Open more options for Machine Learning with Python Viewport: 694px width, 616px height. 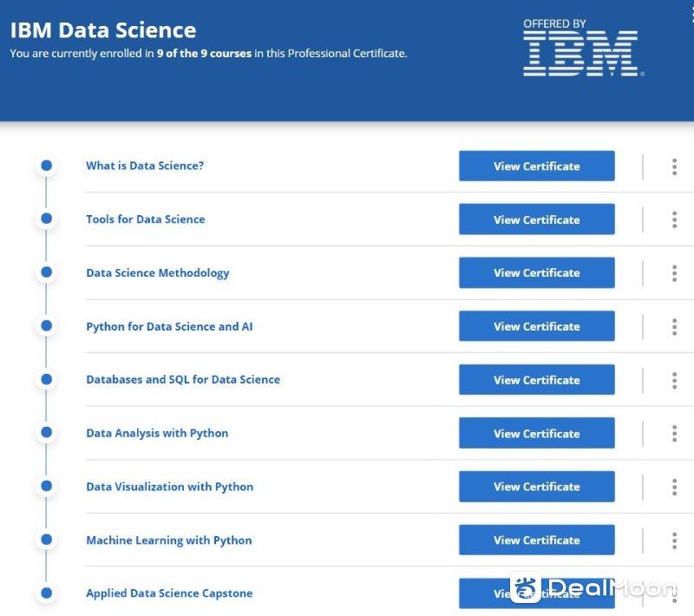pyautogui.click(x=674, y=541)
